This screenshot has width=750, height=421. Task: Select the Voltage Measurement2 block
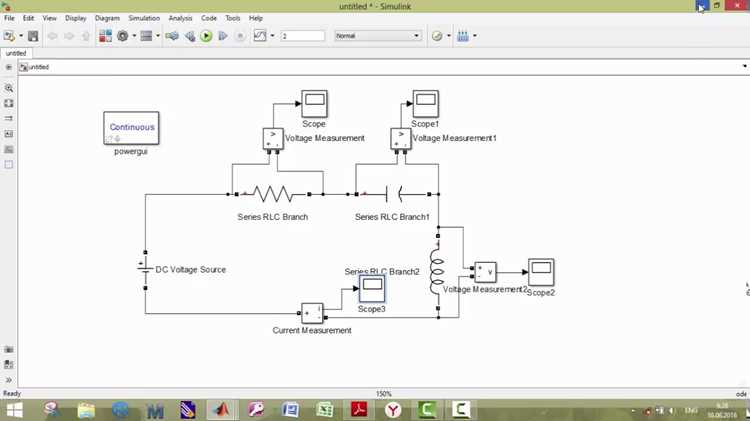(x=485, y=272)
